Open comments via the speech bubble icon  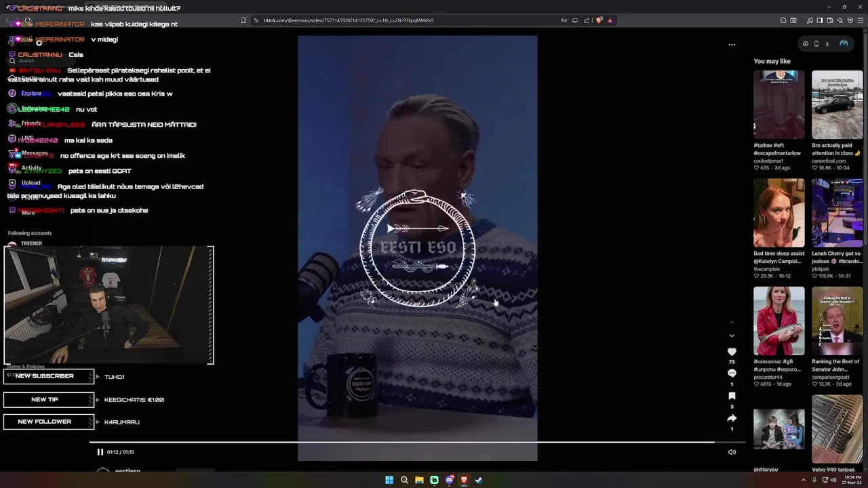[x=732, y=373]
